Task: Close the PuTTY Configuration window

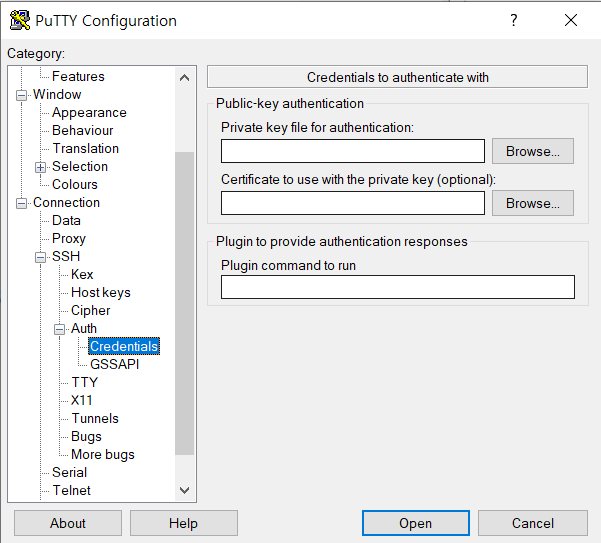Action: (x=571, y=20)
